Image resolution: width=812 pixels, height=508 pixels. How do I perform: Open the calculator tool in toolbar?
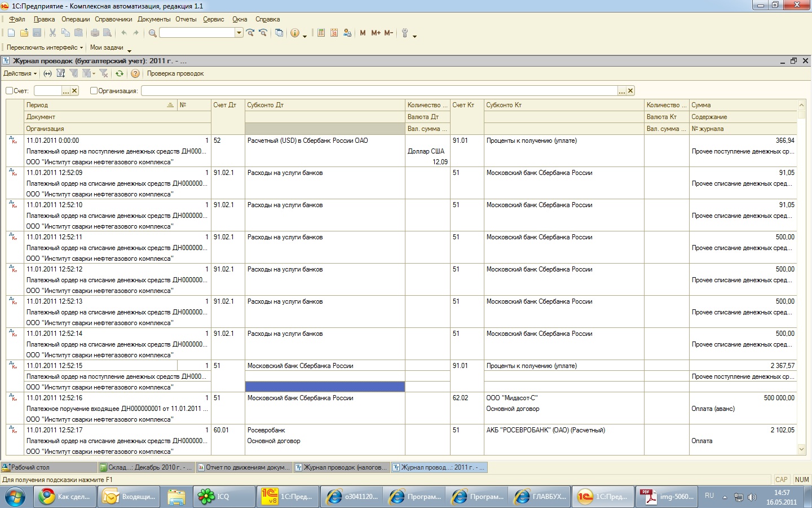[321, 33]
